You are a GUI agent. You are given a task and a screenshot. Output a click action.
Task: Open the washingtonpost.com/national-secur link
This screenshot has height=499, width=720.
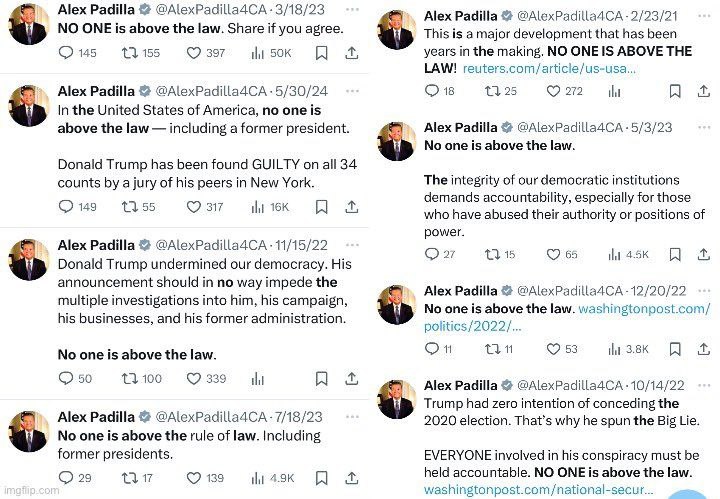coord(539,490)
